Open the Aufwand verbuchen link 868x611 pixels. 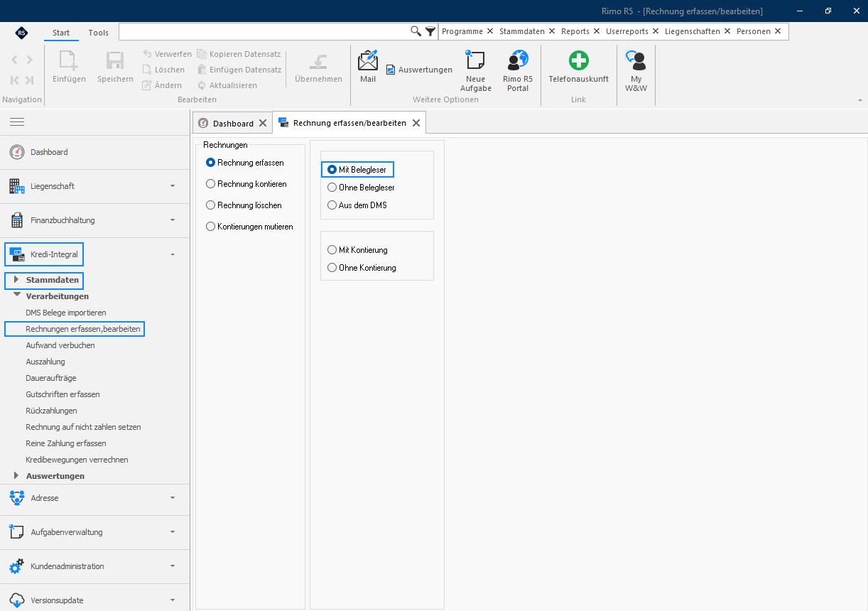60,345
